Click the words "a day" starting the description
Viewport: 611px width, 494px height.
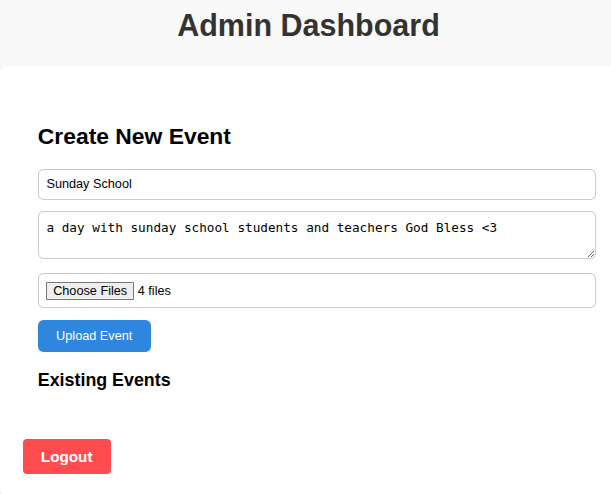(x=65, y=228)
